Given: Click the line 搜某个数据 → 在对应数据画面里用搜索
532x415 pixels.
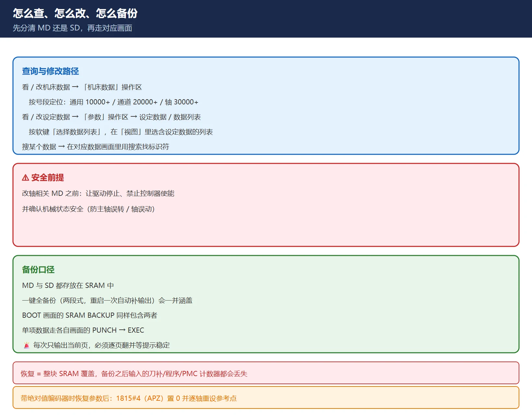Looking at the screenshot, I should [96, 147].
